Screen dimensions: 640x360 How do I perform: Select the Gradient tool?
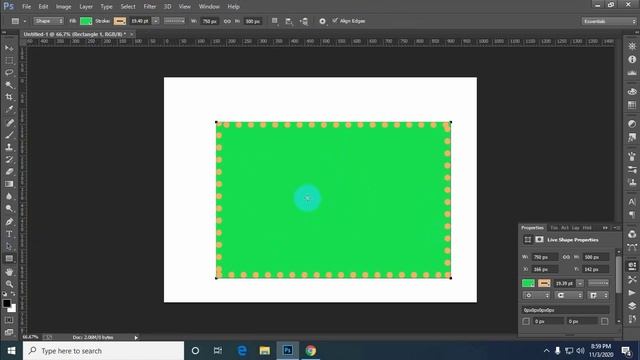pyautogui.click(x=9, y=184)
